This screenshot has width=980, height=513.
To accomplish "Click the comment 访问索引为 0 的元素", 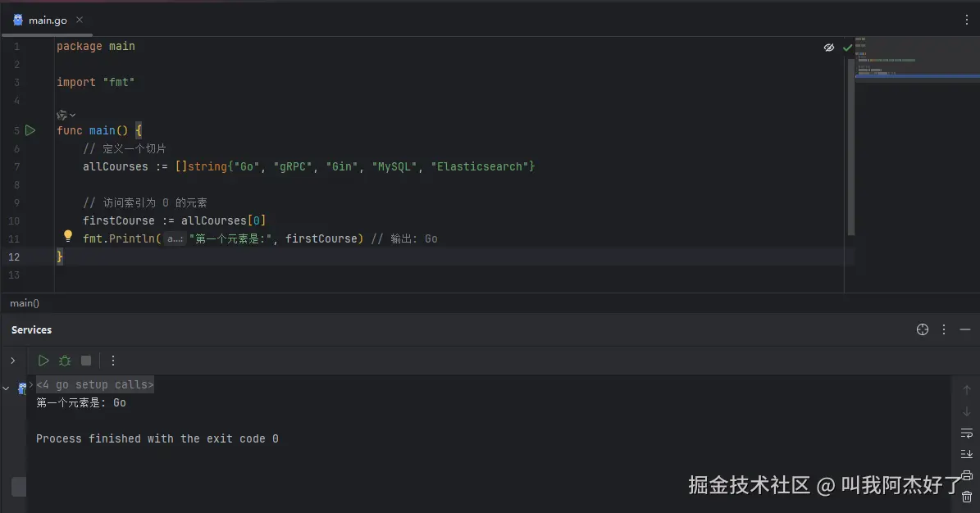I will coord(145,202).
